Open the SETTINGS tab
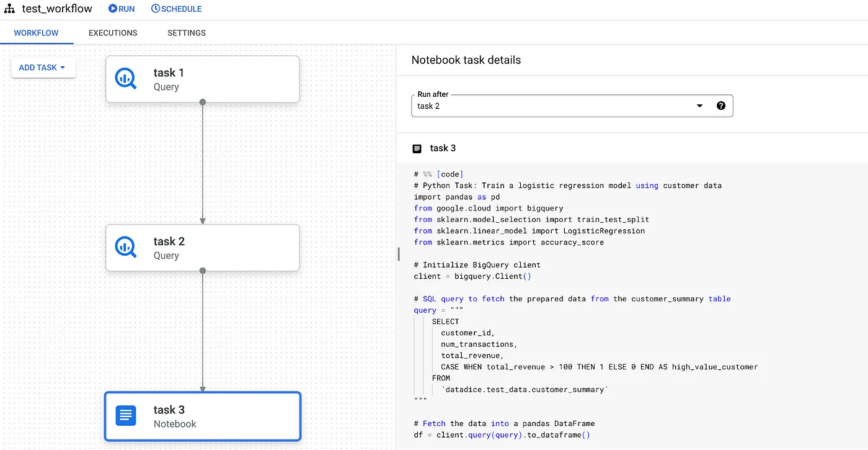The image size is (868, 450). [187, 33]
